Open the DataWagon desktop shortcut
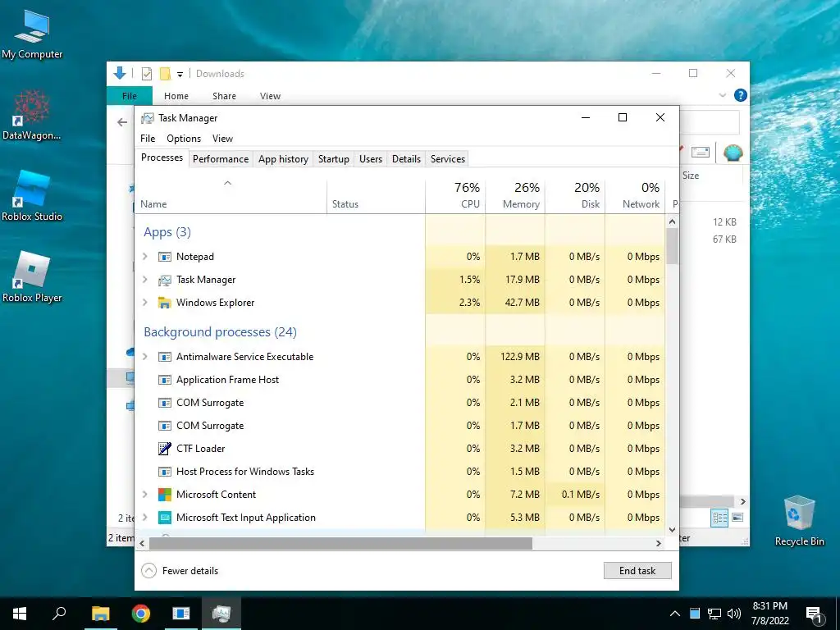The image size is (840, 630). 32,115
